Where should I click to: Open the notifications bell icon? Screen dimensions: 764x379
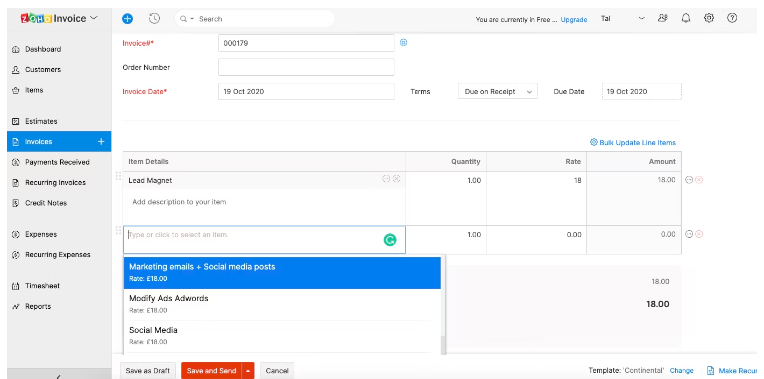(x=686, y=19)
